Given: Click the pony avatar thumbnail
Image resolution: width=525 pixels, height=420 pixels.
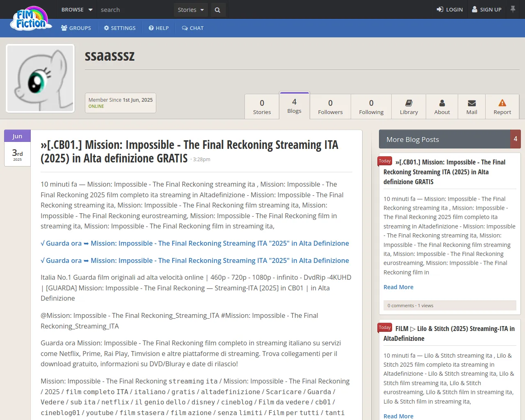Looking at the screenshot, I should pyautogui.click(x=40, y=78).
